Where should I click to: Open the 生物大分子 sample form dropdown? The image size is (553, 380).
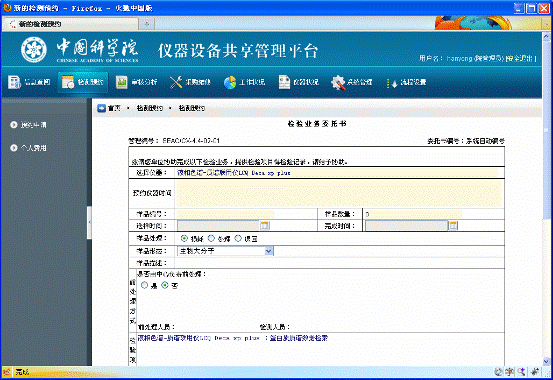coord(225,251)
